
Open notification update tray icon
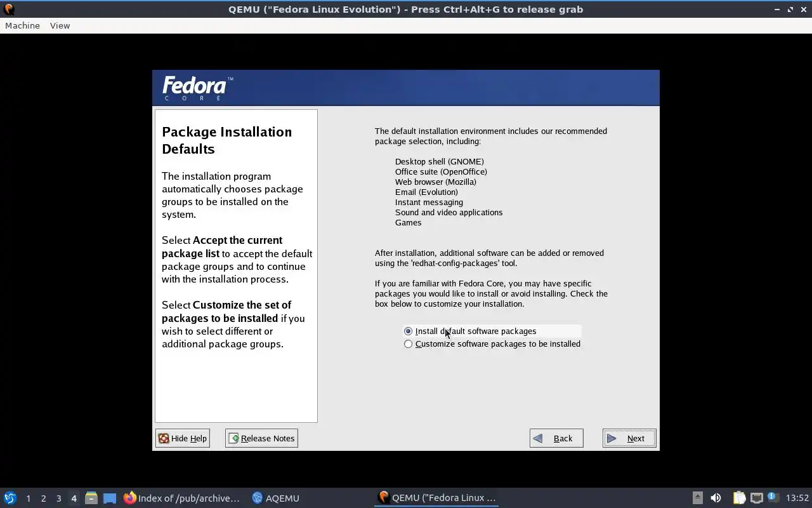coord(772,497)
